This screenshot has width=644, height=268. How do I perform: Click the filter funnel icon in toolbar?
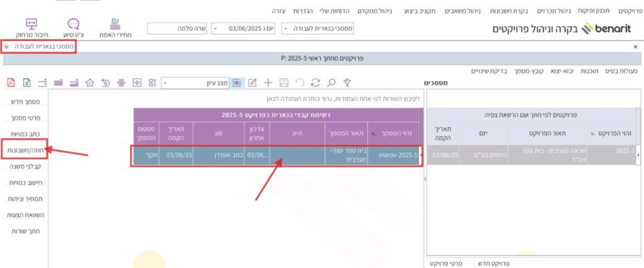click(347, 82)
